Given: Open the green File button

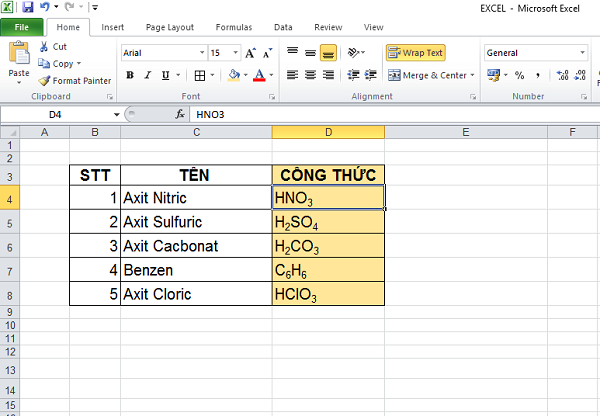Looking at the screenshot, I should click(x=22, y=27).
